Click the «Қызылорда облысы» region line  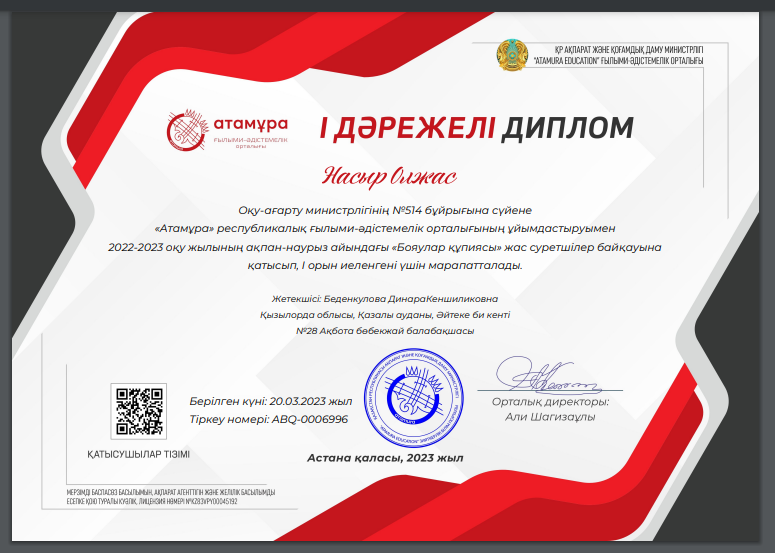point(385,314)
